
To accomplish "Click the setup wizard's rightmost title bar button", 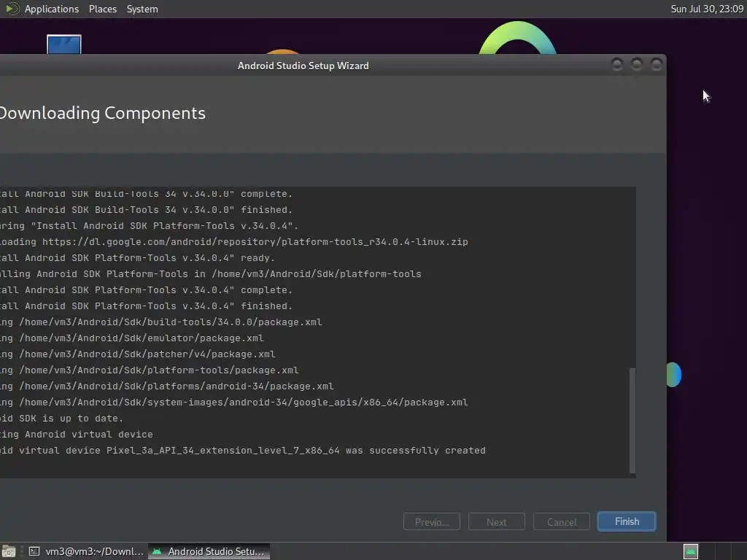I will point(657,64).
